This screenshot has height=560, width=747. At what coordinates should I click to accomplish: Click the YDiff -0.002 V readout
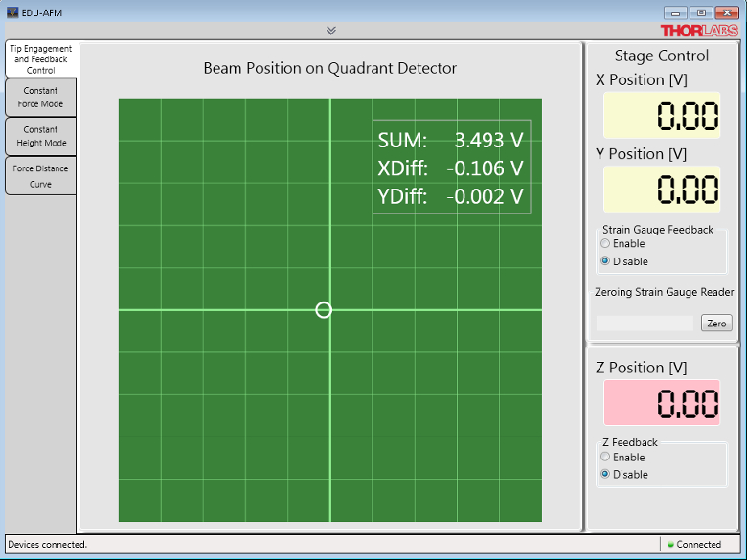(x=451, y=196)
